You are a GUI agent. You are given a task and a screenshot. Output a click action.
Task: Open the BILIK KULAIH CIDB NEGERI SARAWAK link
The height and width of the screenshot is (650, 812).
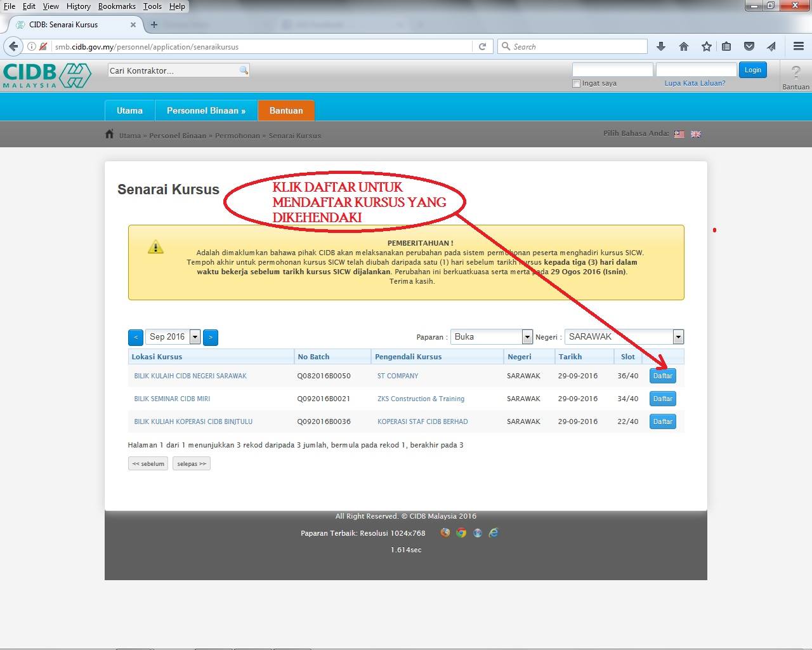click(190, 376)
